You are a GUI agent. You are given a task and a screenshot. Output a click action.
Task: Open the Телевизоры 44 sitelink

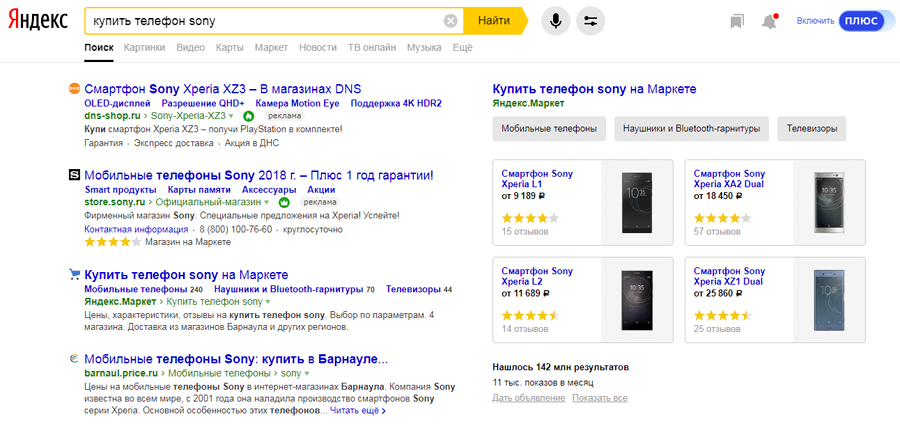point(419,289)
